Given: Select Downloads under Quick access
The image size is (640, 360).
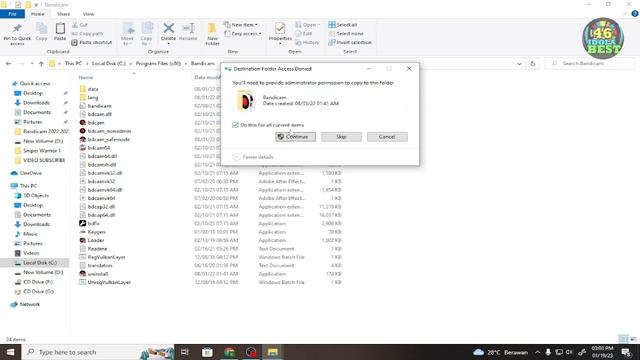Looking at the screenshot, I should pyautogui.click(x=36, y=103).
